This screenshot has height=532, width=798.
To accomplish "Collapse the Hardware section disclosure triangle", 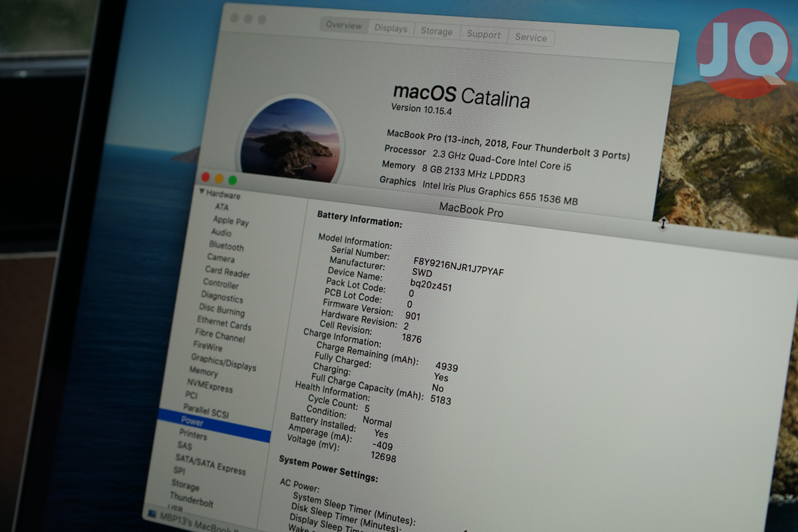I will click(x=201, y=192).
